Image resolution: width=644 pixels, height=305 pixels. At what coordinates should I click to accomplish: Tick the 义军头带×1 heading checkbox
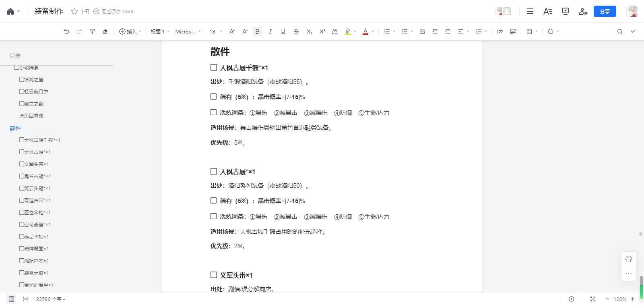(x=214, y=275)
